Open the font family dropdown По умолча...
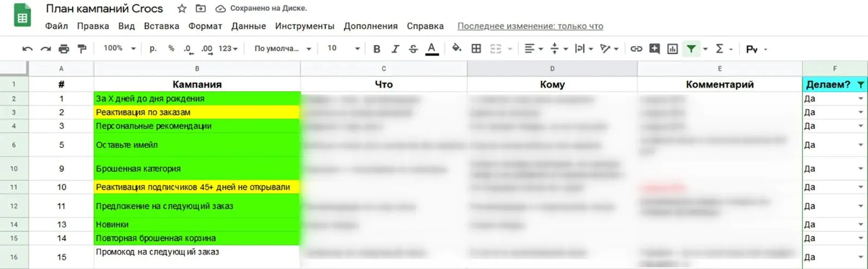Screen dimensions: 868x269 coord(283,48)
